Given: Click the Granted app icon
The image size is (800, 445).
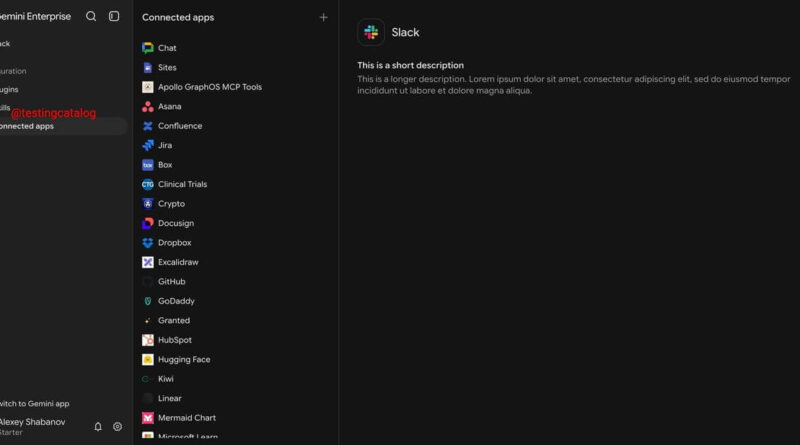Looking at the screenshot, I should (x=147, y=320).
